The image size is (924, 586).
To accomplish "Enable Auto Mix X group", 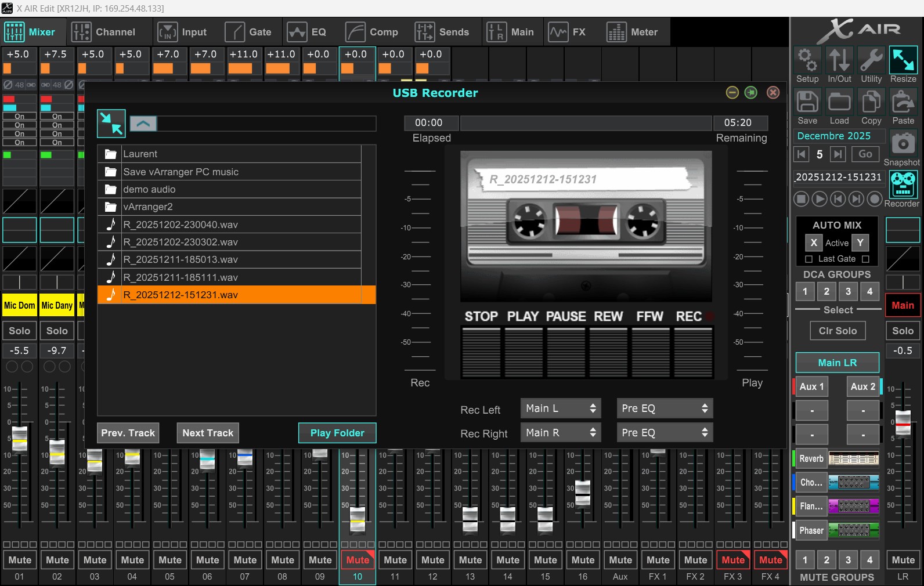I will [x=814, y=243].
